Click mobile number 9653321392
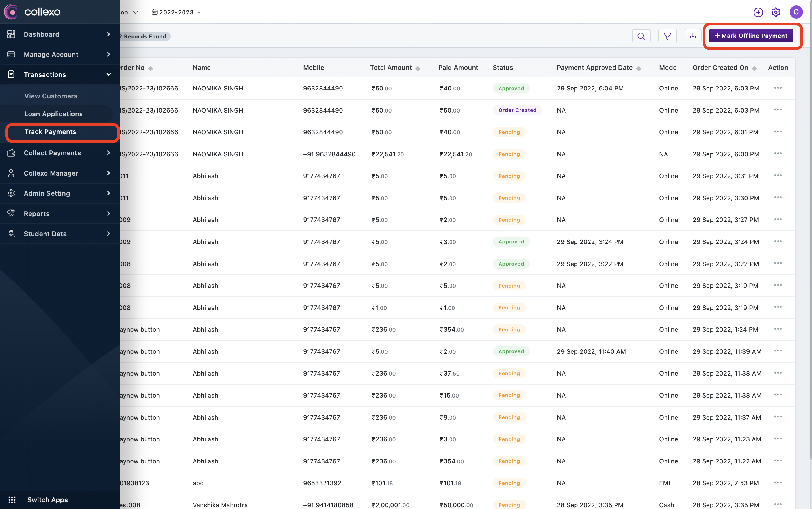The width and height of the screenshot is (812, 509). pyautogui.click(x=322, y=483)
